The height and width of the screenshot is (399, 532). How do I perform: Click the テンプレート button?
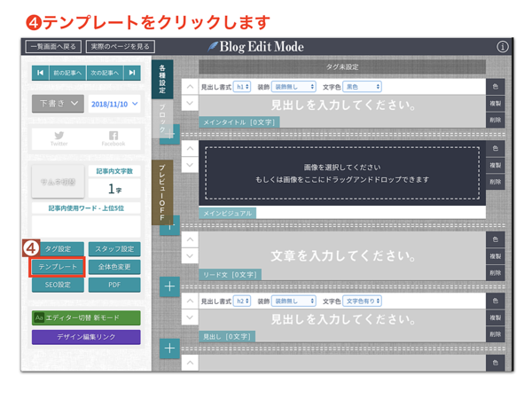(58, 267)
